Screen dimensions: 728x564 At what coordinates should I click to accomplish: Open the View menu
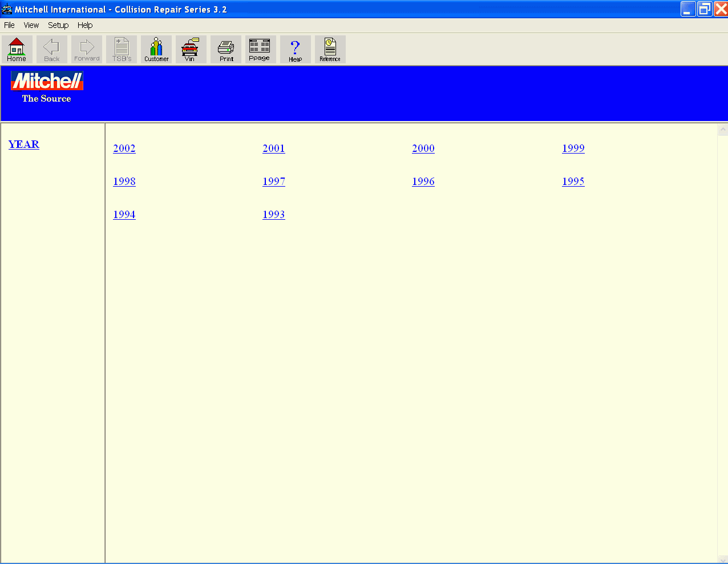[x=31, y=25]
